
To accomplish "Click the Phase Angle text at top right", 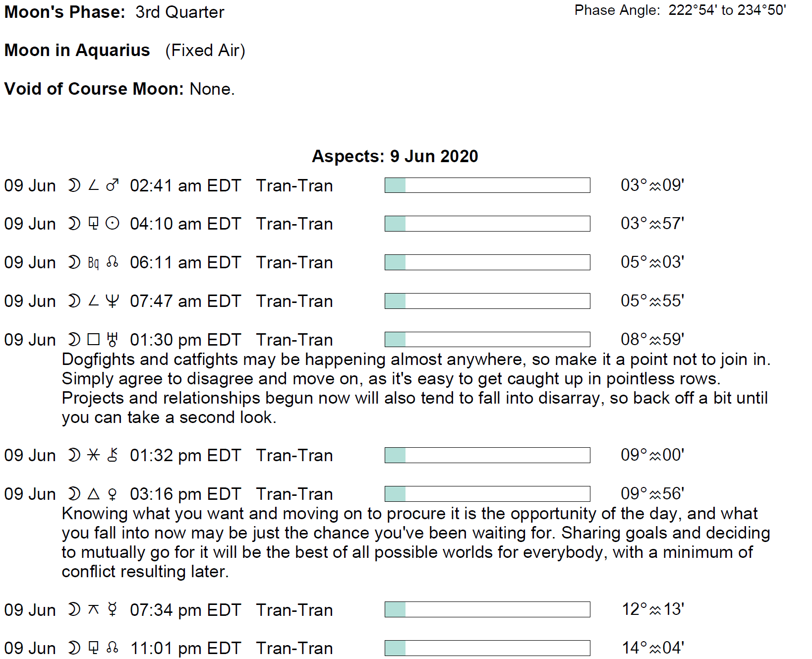I will [x=680, y=10].
